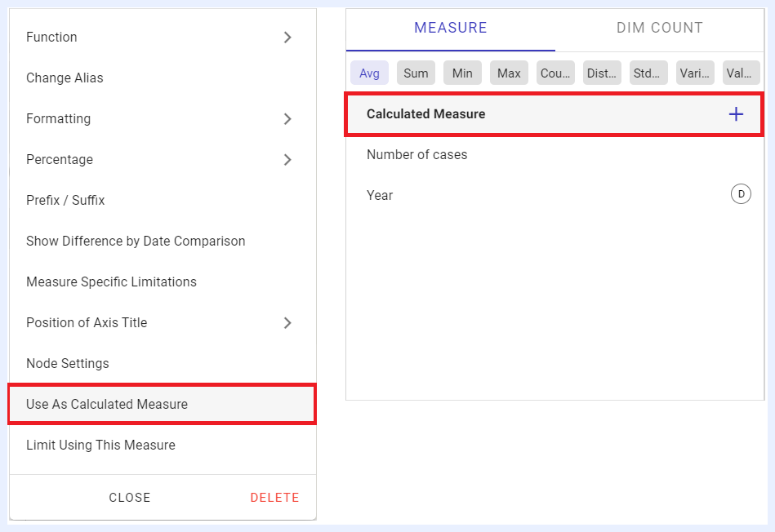Screen dimensions: 775x532
Task: Open Measure Specific Limitations
Action: click(x=163, y=282)
